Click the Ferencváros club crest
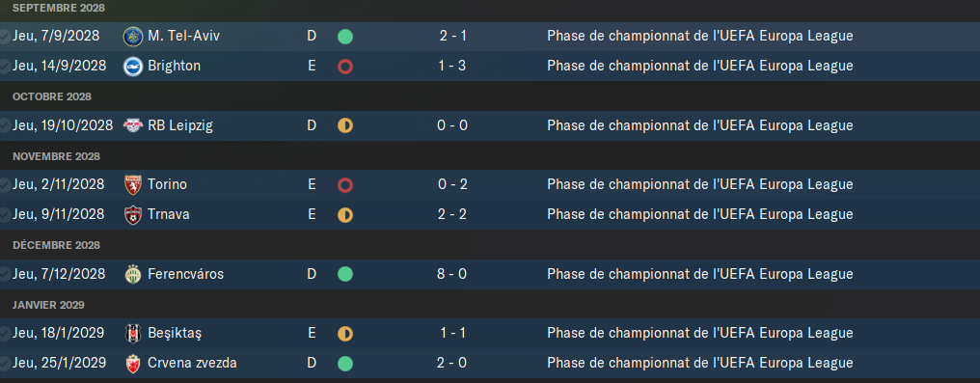 pos(133,274)
